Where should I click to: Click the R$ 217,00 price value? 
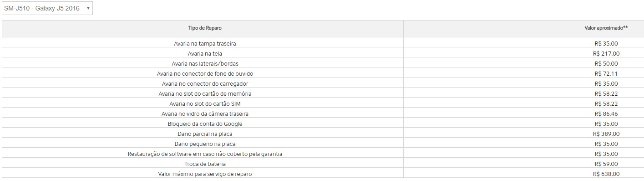(x=606, y=53)
